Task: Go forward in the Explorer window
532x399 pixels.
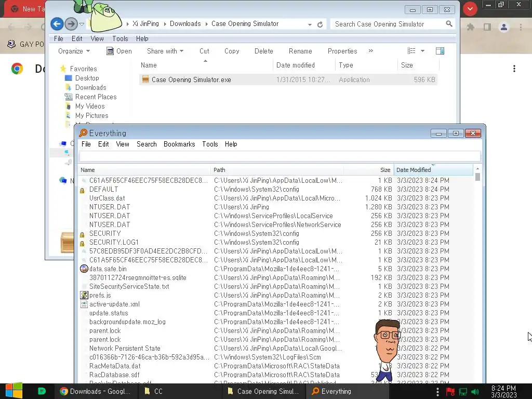Action: [x=71, y=24]
